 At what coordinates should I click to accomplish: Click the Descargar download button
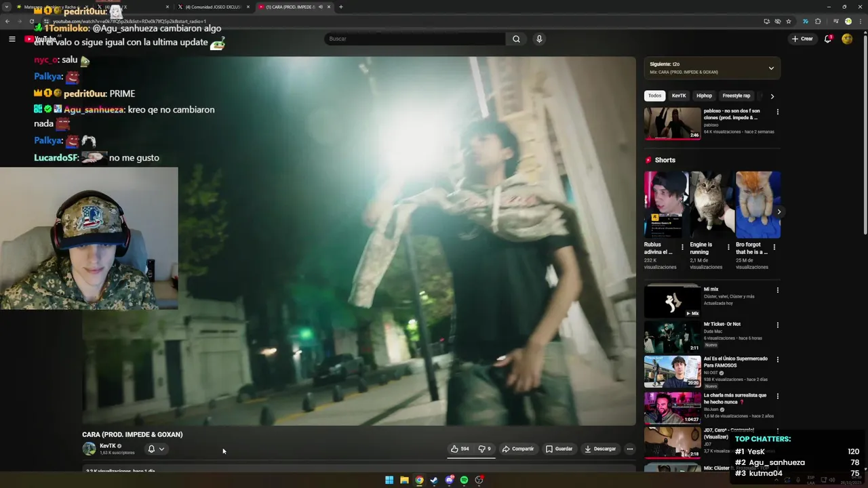point(600,449)
